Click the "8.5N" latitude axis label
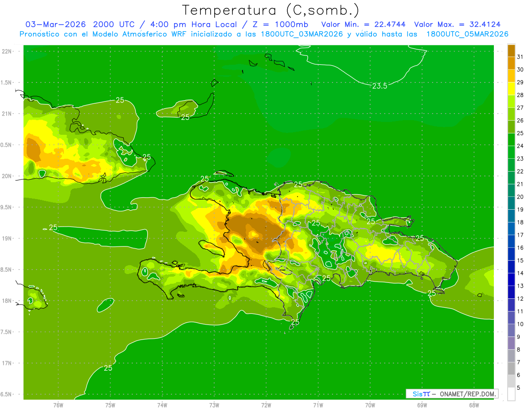This screenshot has width=532, height=411. (6, 270)
